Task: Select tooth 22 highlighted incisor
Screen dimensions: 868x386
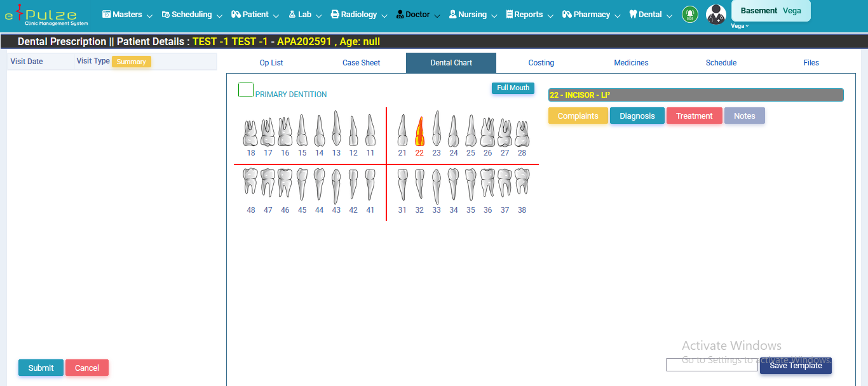Action: coord(419,132)
